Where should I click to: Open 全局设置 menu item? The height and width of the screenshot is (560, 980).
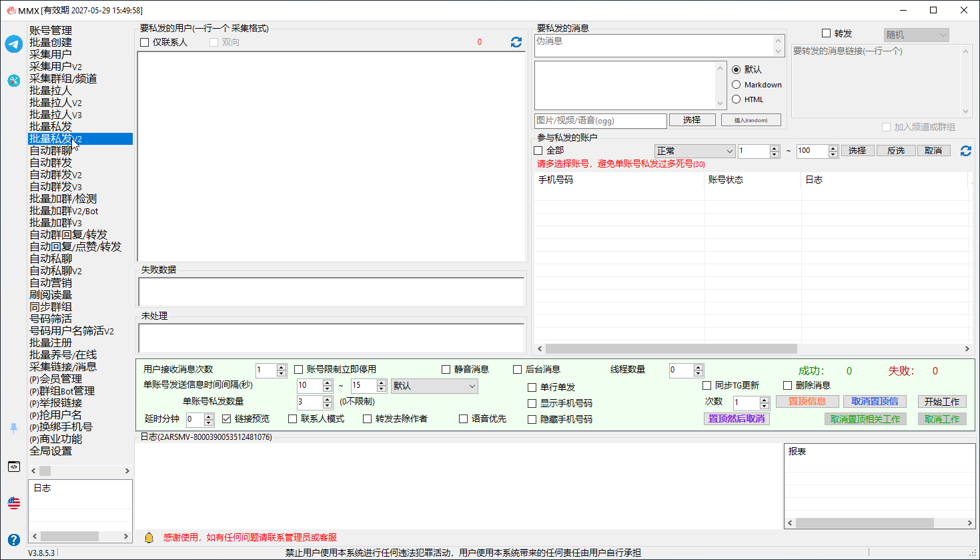click(x=51, y=451)
